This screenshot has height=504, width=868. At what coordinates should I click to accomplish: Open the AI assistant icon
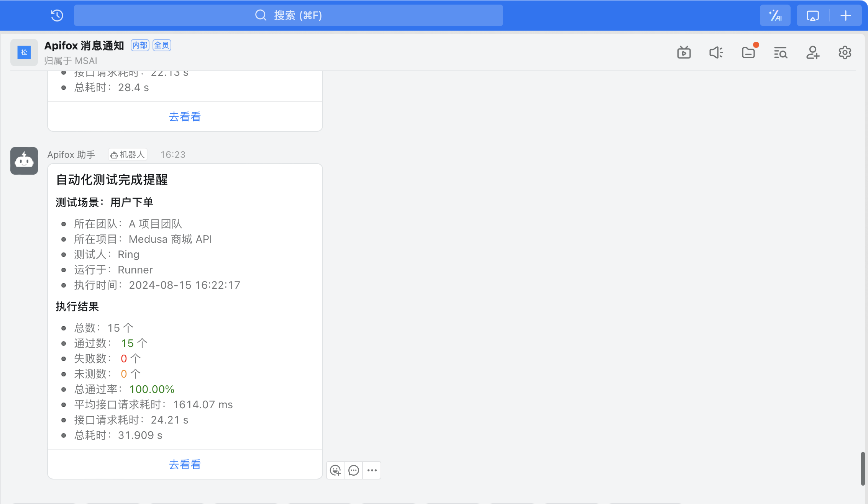[x=775, y=15]
